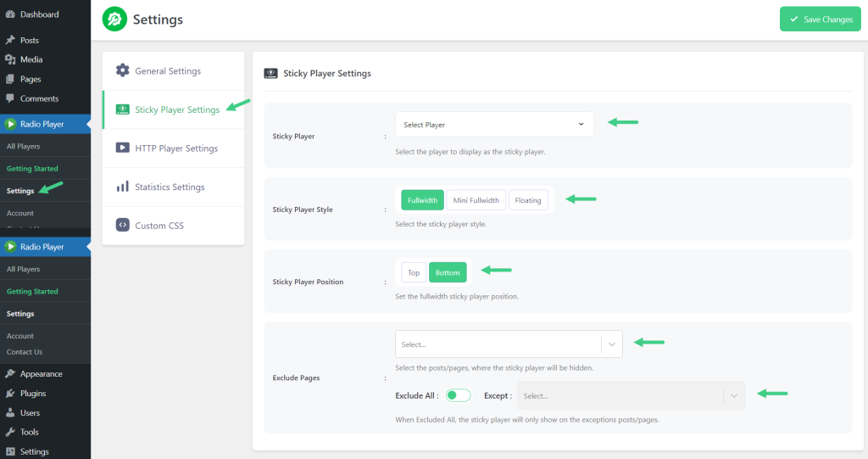Select Fullwidth sticky player style
This screenshot has width=868, height=459.
click(x=422, y=200)
